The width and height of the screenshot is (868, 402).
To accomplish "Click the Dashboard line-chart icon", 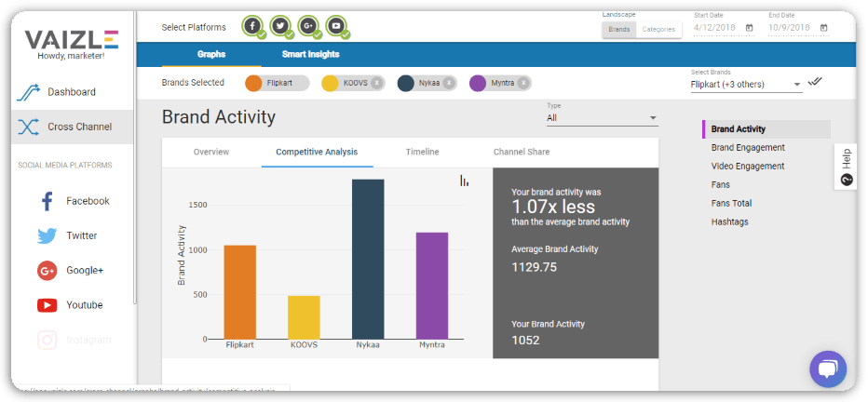I will [x=28, y=92].
